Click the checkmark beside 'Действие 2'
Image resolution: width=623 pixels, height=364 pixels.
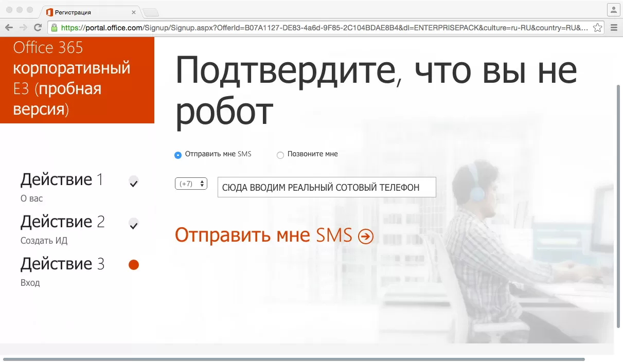coord(134,224)
